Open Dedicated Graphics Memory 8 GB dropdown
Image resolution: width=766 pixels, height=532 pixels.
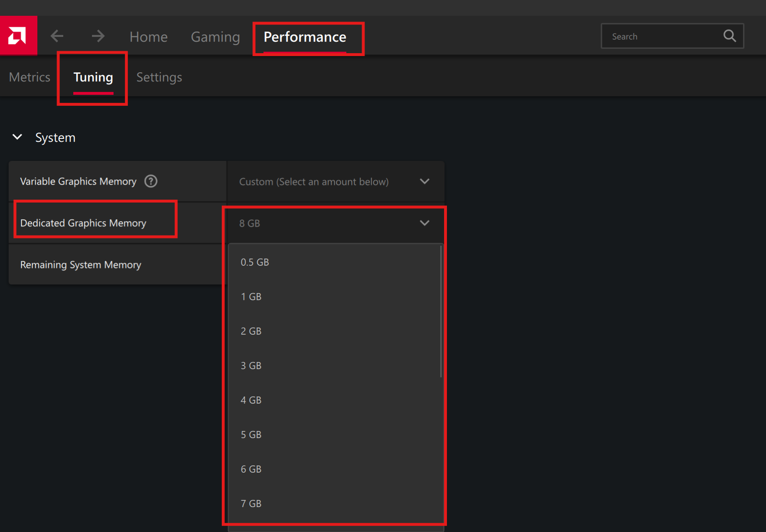[335, 223]
